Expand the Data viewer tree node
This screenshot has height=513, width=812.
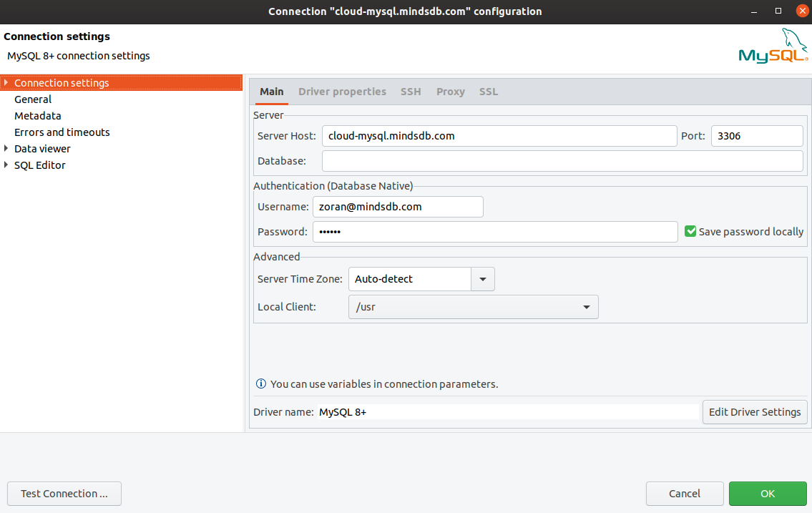pos(6,149)
